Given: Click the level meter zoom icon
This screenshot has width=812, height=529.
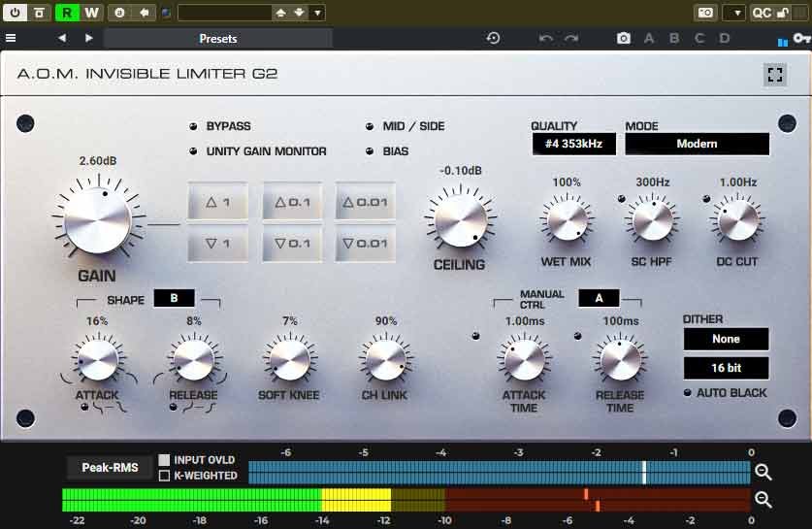Looking at the screenshot, I should click(763, 500).
